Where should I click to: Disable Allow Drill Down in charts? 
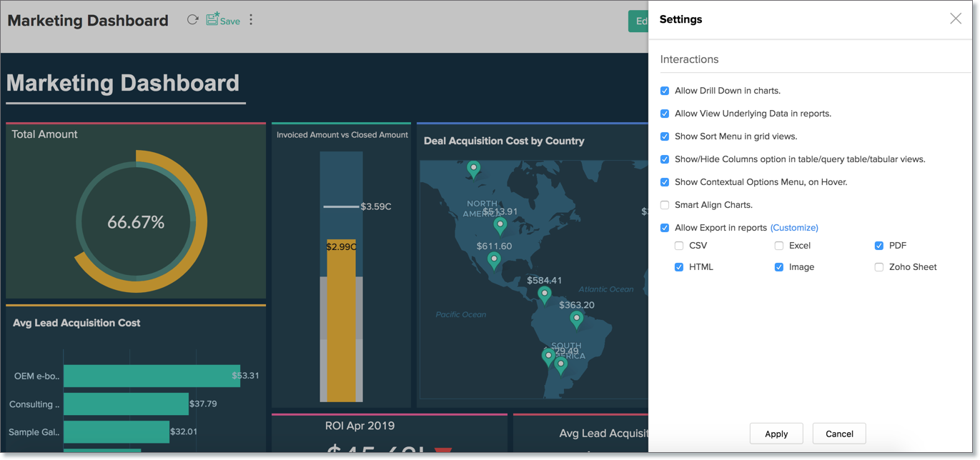665,91
